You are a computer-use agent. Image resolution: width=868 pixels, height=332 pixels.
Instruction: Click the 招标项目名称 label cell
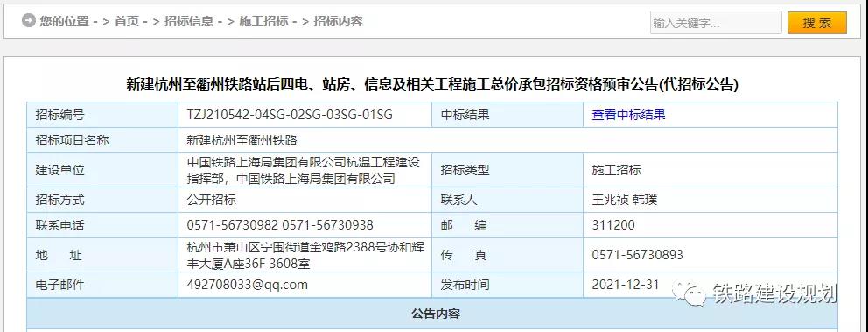[x=102, y=140]
